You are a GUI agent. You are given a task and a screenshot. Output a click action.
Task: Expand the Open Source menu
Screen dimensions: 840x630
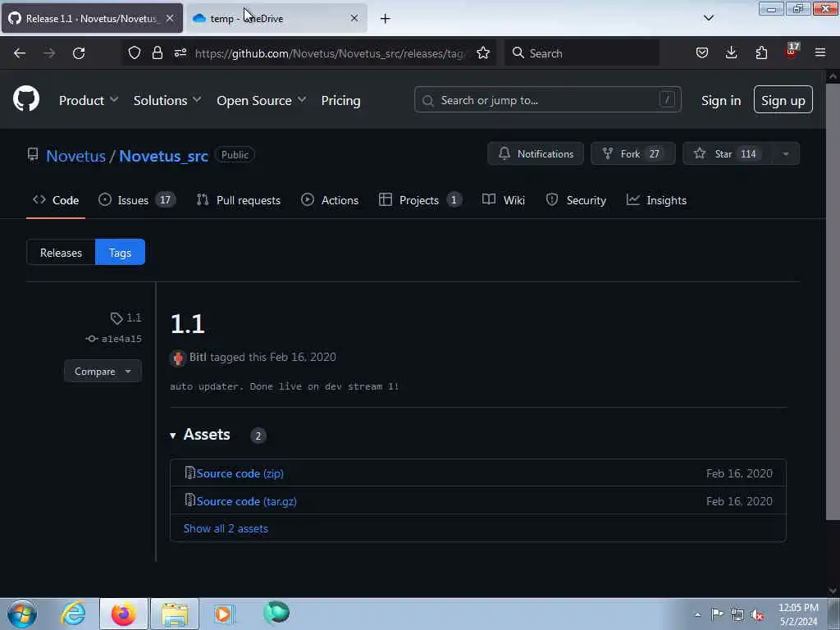262,100
